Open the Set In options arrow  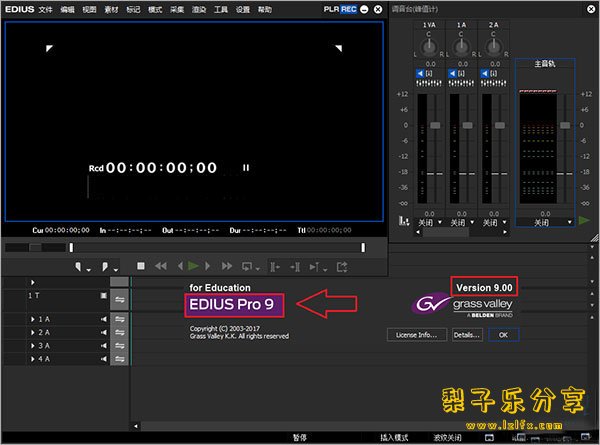89,270
